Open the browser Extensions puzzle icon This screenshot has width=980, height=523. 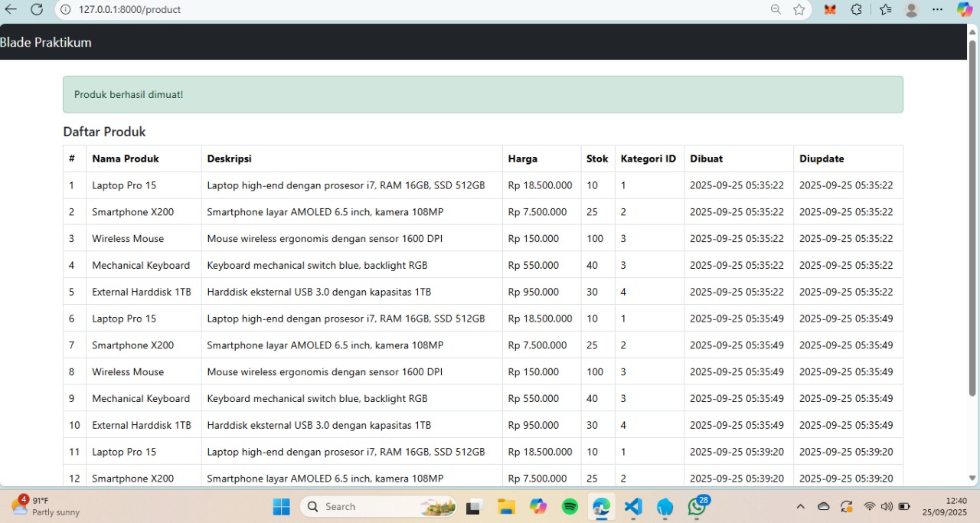click(x=856, y=10)
